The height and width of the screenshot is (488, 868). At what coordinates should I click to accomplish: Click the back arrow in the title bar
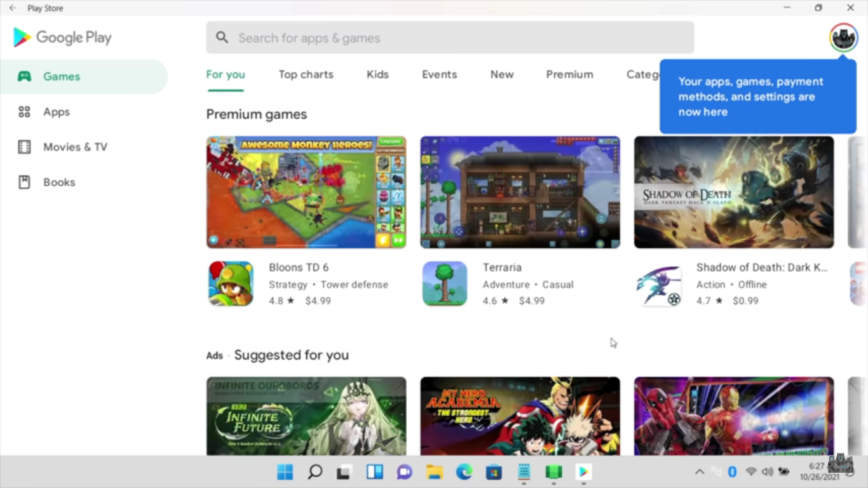13,8
